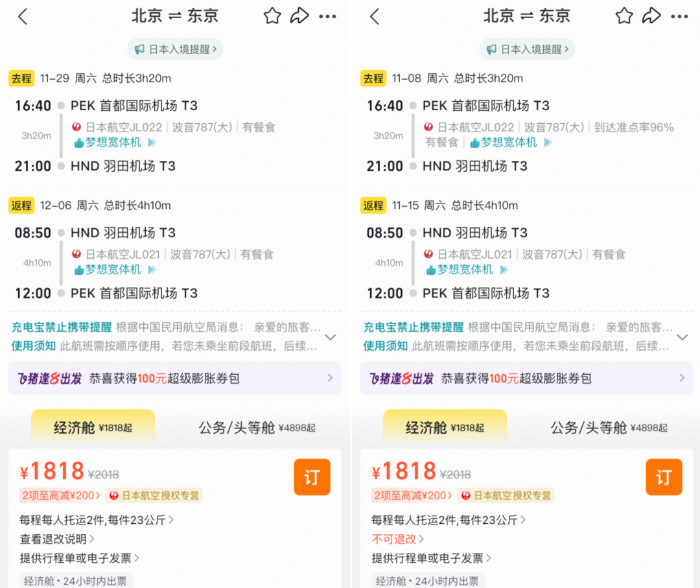Share the left itinerary using share icon
The height and width of the screenshot is (588, 700).
click(300, 16)
